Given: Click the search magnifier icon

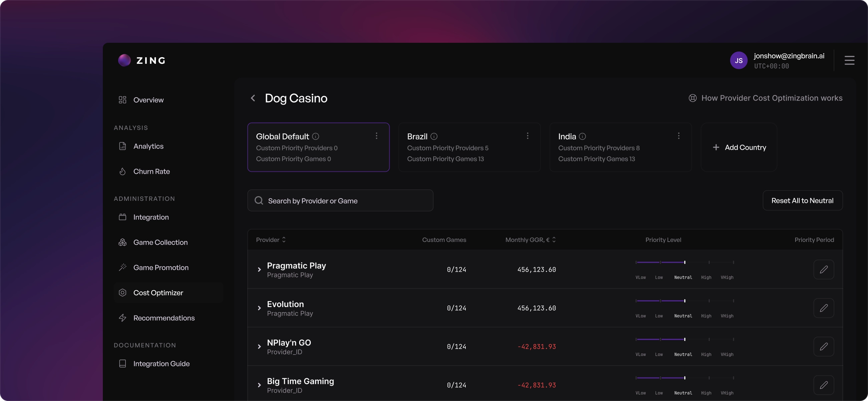Looking at the screenshot, I should pyautogui.click(x=259, y=200).
